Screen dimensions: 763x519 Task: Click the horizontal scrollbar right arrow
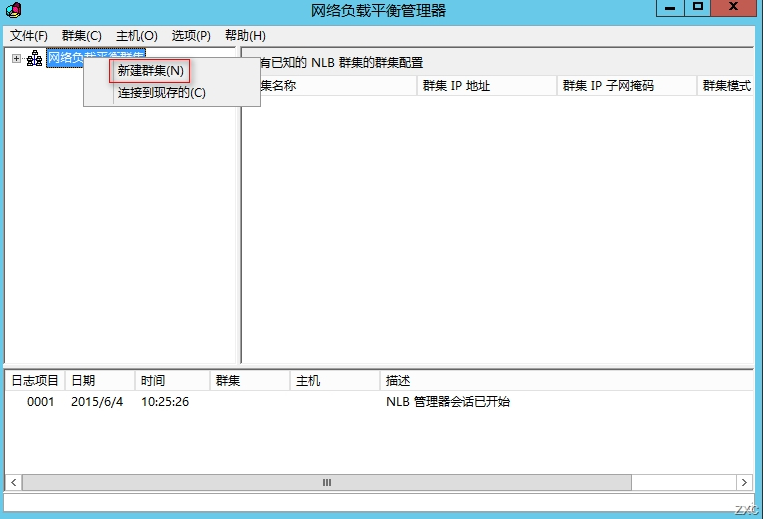[744, 483]
